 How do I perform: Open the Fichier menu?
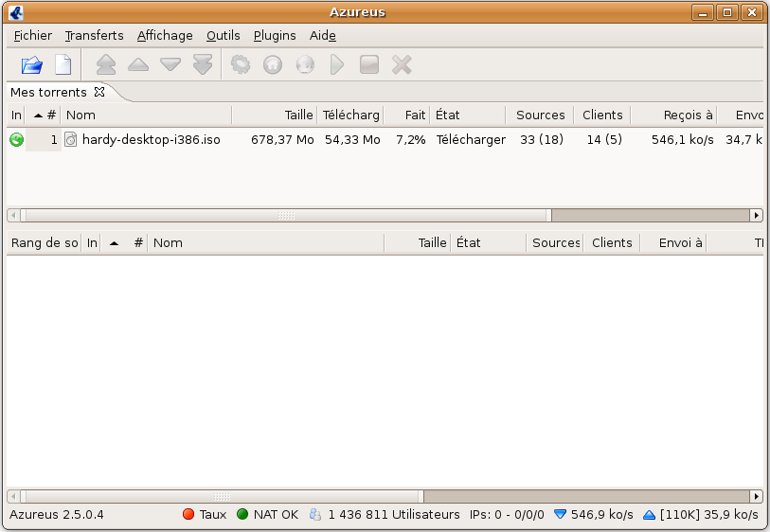click(x=33, y=35)
